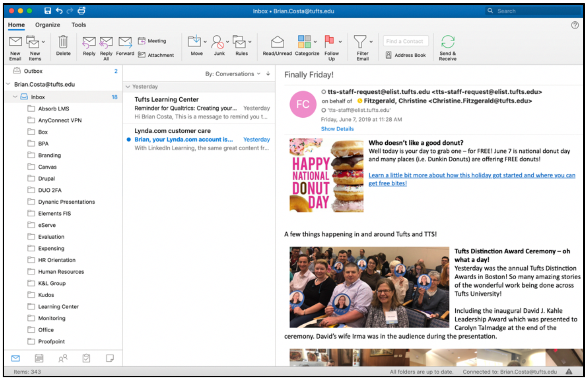Switch to the Tools tab
The width and height of the screenshot is (588, 380).
point(79,25)
